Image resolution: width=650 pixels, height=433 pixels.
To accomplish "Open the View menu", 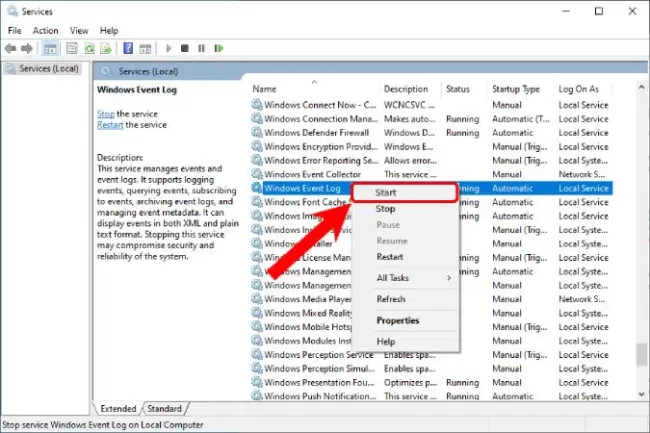I will (x=79, y=31).
